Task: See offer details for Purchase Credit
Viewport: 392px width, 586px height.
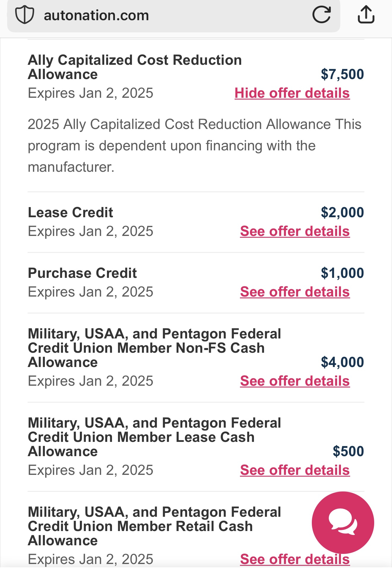Action: coord(295,292)
